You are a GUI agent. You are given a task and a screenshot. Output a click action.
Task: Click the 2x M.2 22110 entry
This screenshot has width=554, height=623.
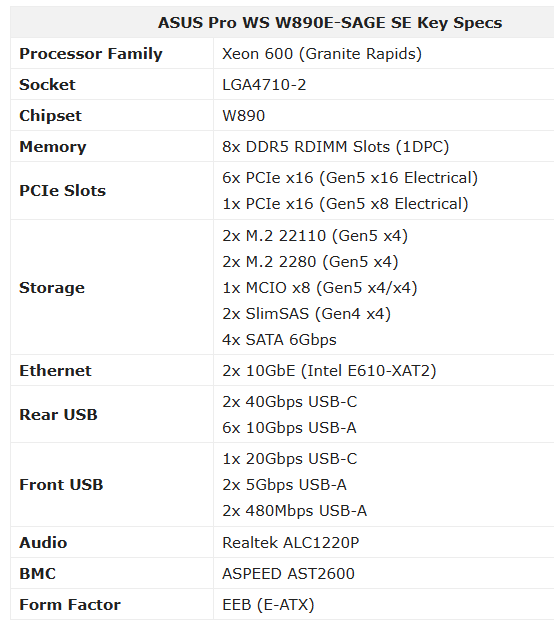pos(315,236)
